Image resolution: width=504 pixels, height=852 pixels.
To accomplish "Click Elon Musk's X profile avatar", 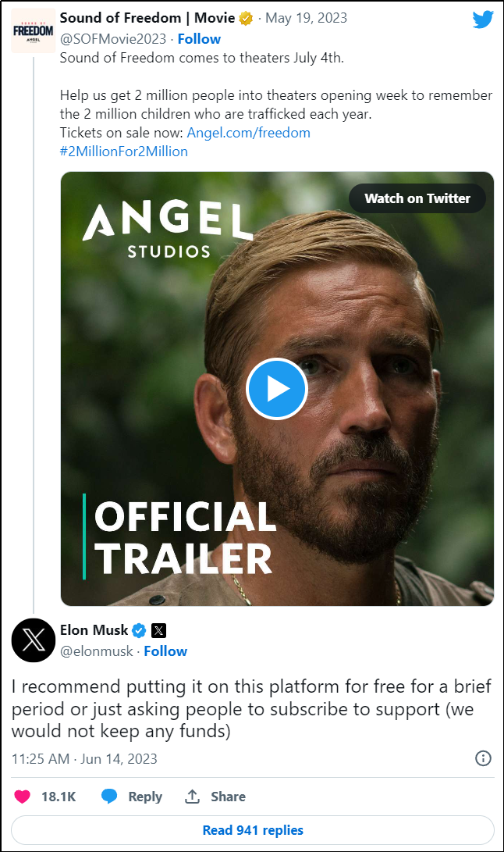I will point(33,640).
